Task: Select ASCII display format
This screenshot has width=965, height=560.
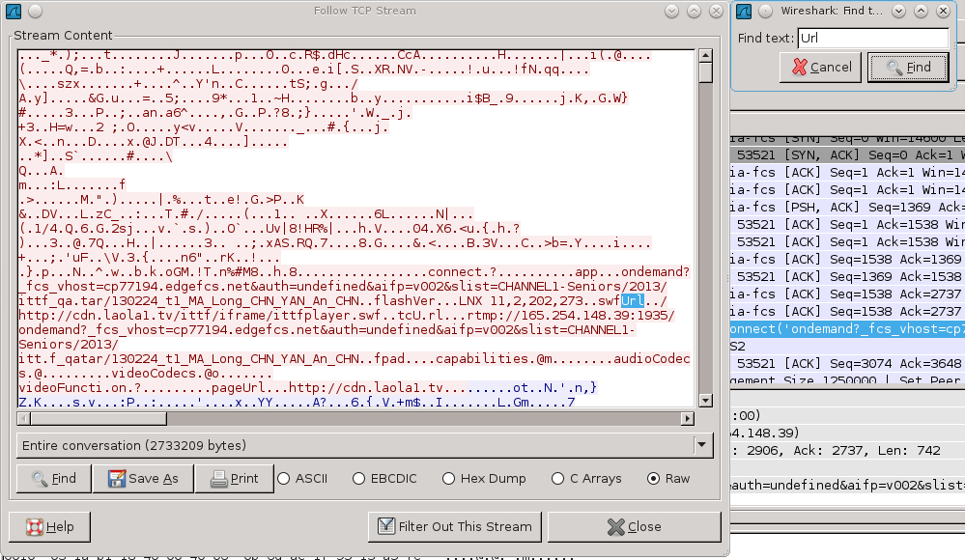Action: (302, 478)
